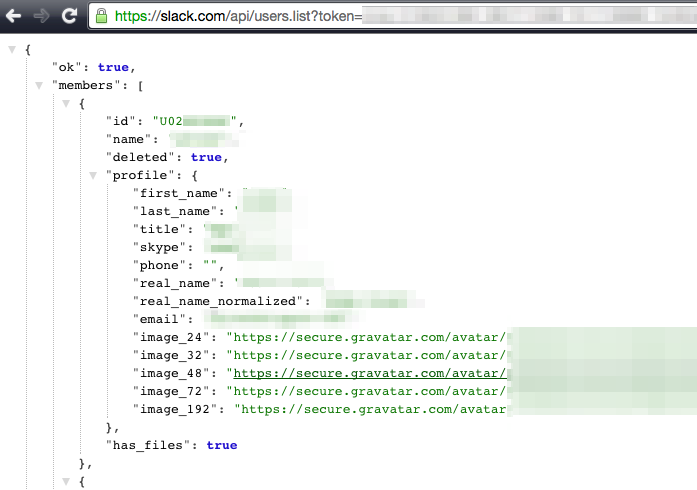
Task: Click the "ok" key text
Action: pyautogui.click(x=66, y=67)
